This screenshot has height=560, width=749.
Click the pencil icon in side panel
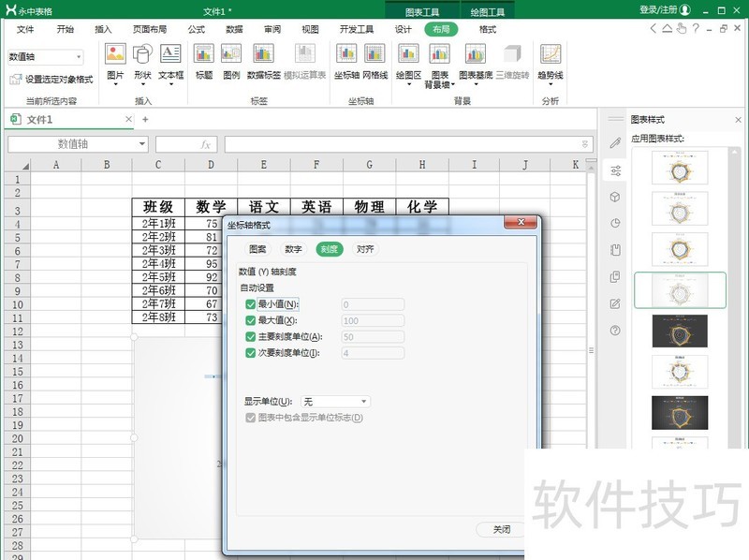615,142
